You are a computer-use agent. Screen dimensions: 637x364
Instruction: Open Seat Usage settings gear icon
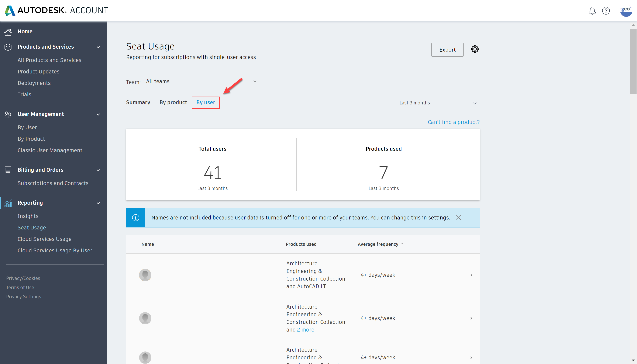[475, 49]
